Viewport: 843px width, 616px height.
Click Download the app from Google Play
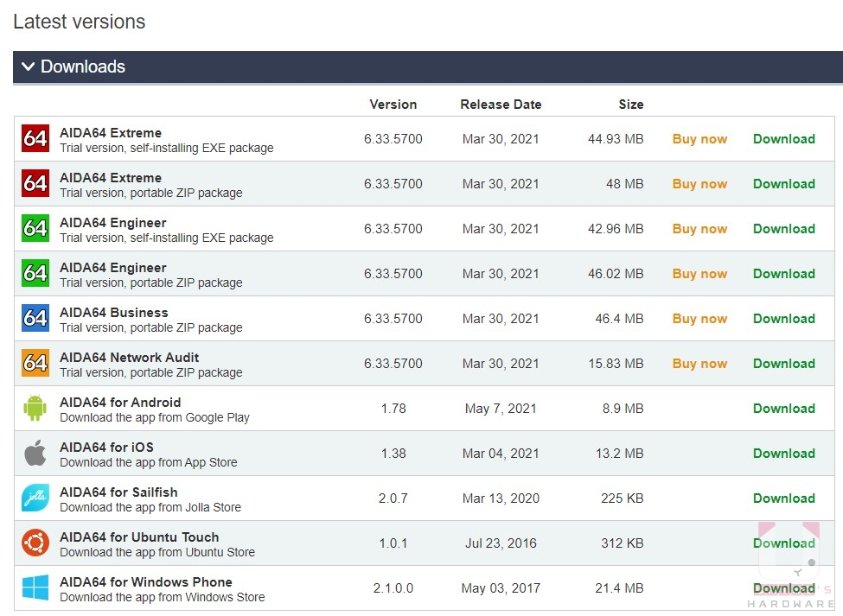[x=155, y=418]
